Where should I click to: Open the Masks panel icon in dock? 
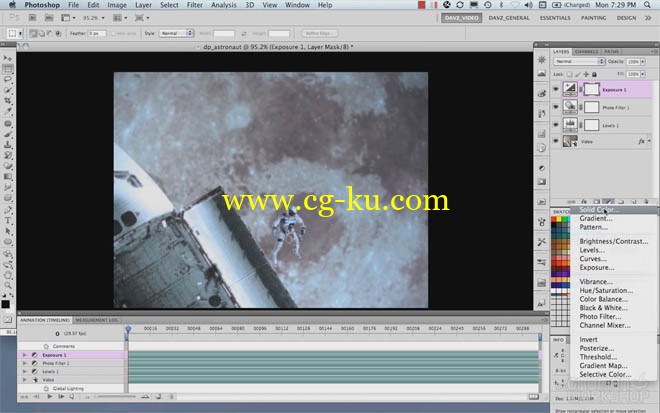click(x=542, y=182)
